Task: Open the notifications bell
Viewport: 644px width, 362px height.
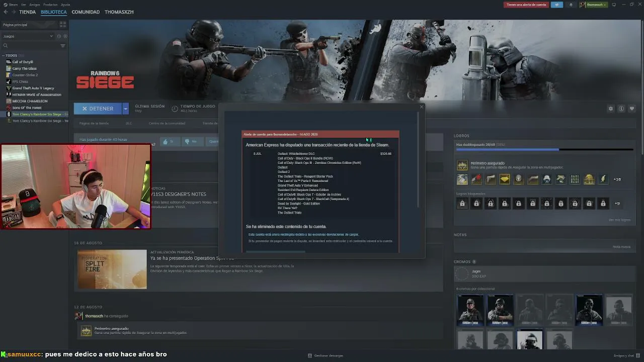Action: [x=571, y=5]
